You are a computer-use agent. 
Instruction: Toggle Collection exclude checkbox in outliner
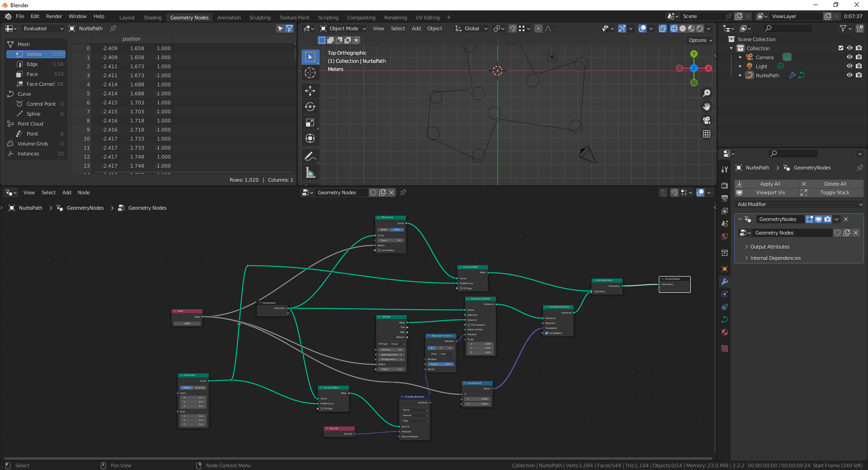tap(841, 48)
